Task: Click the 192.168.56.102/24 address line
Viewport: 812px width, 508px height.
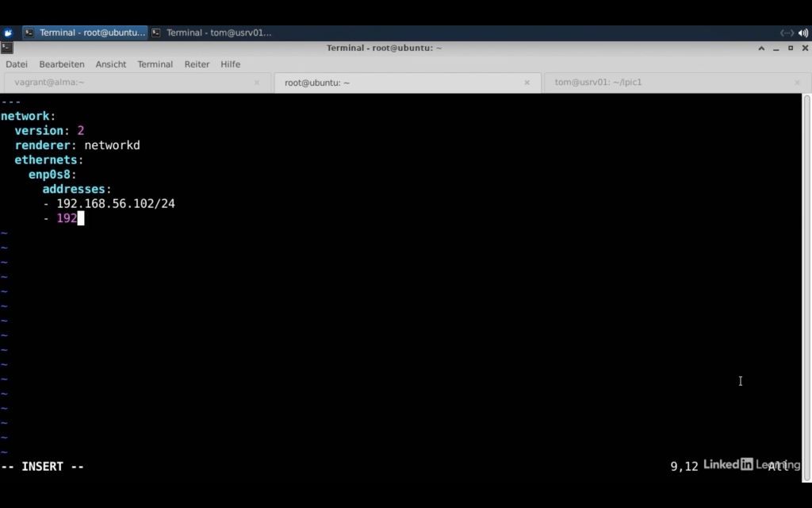Action: click(x=115, y=204)
